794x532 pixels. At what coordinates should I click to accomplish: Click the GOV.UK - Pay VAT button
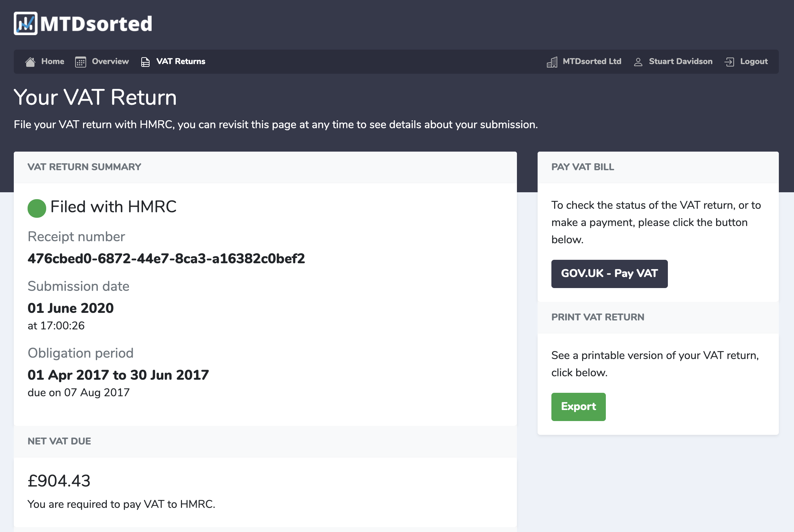pos(610,274)
